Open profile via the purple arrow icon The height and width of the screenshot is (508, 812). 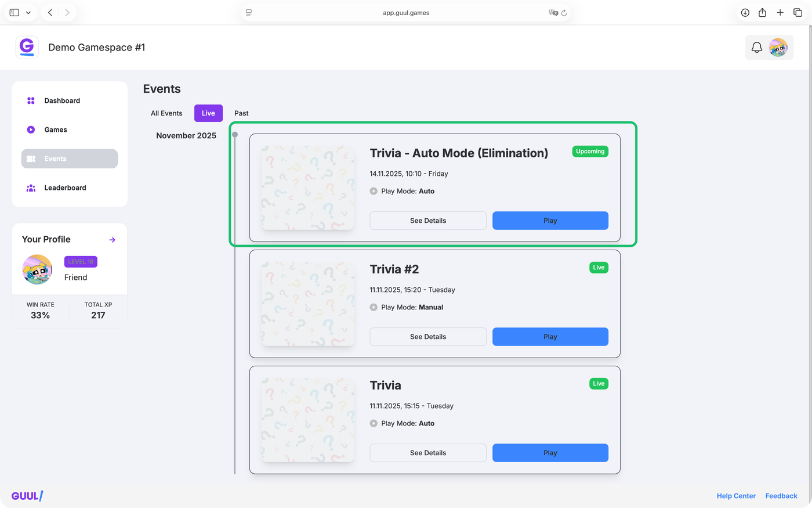(113, 240)
